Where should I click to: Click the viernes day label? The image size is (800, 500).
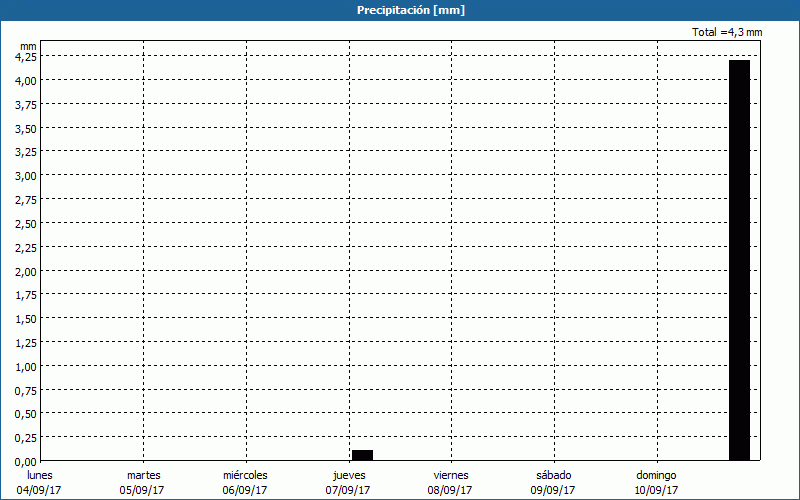point(451,475)
